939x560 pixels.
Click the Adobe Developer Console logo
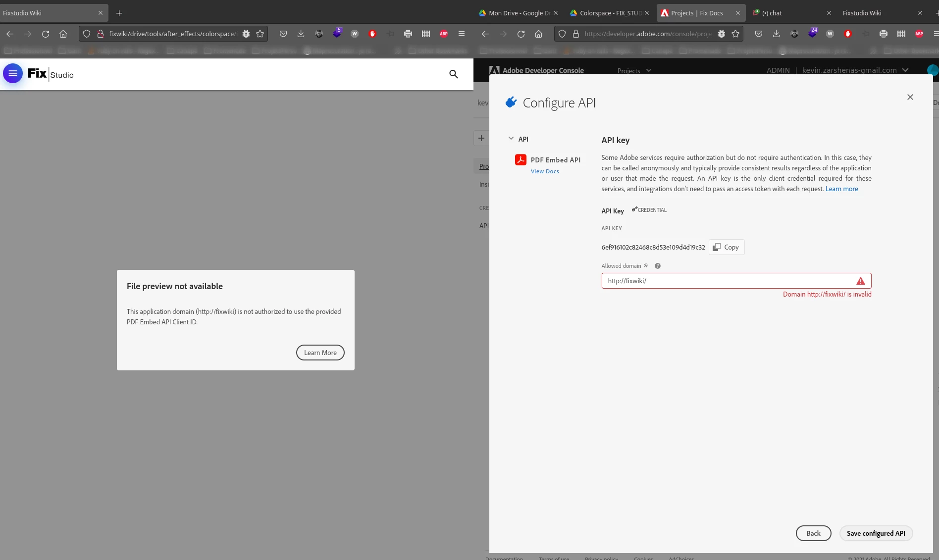click(536, 70)
